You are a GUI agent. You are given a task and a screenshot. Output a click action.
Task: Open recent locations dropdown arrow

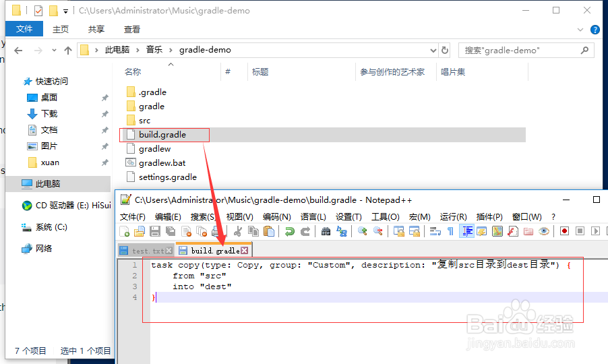tap(54, 50)
